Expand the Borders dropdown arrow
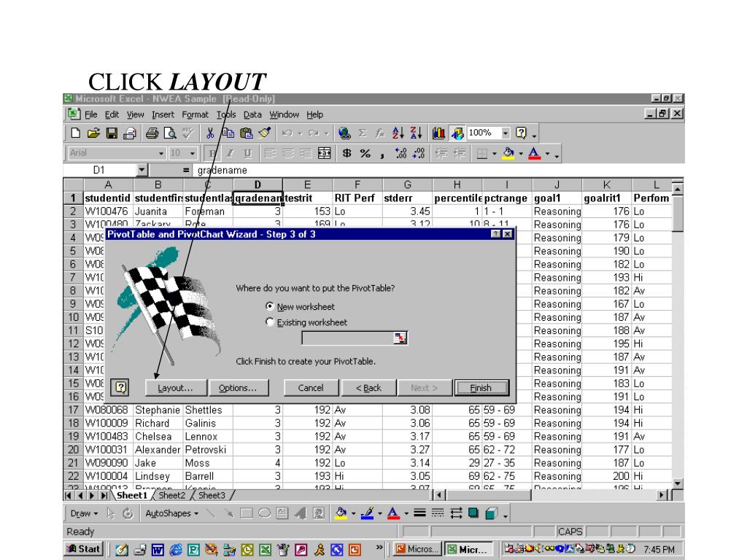The image size is (747, 560). coord(494,153)
